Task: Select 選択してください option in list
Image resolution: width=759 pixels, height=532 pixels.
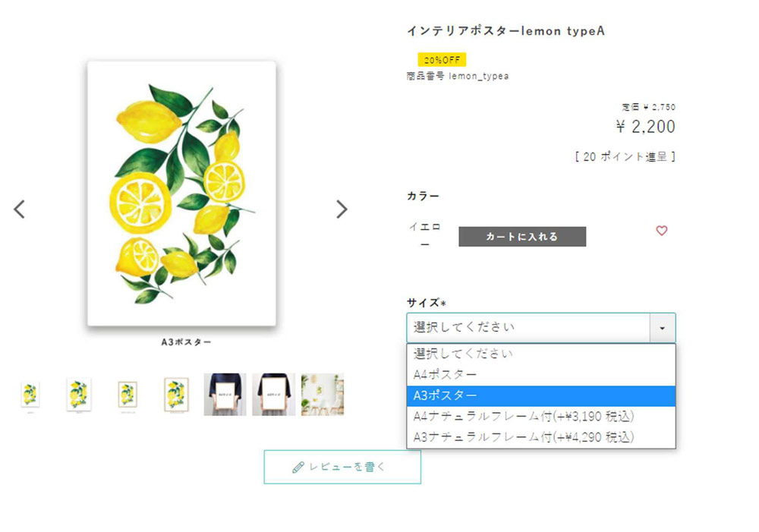Action: [x=540, y=354]
